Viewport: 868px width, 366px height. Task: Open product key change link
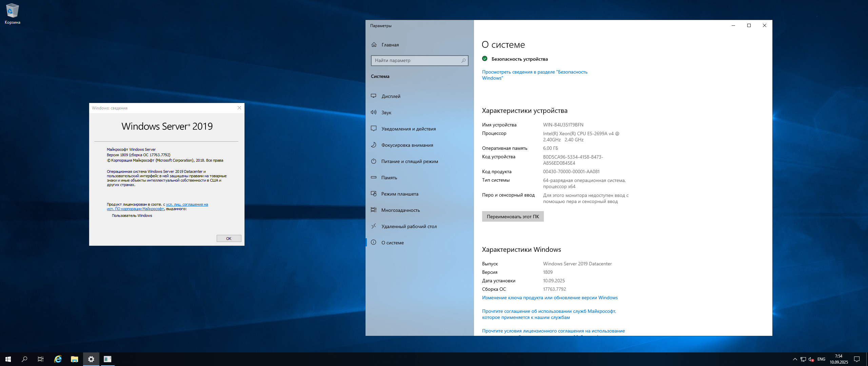(x=550, y=298)
